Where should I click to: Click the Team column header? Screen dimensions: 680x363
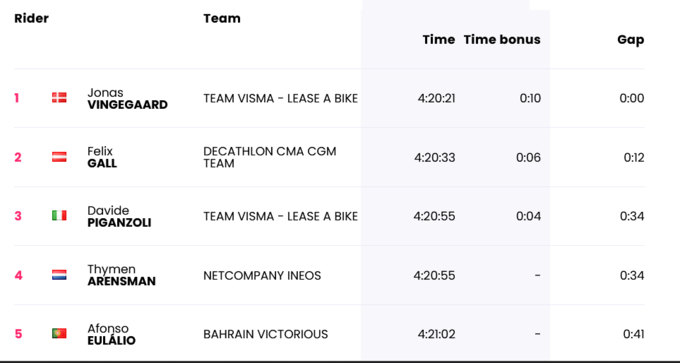222,18
